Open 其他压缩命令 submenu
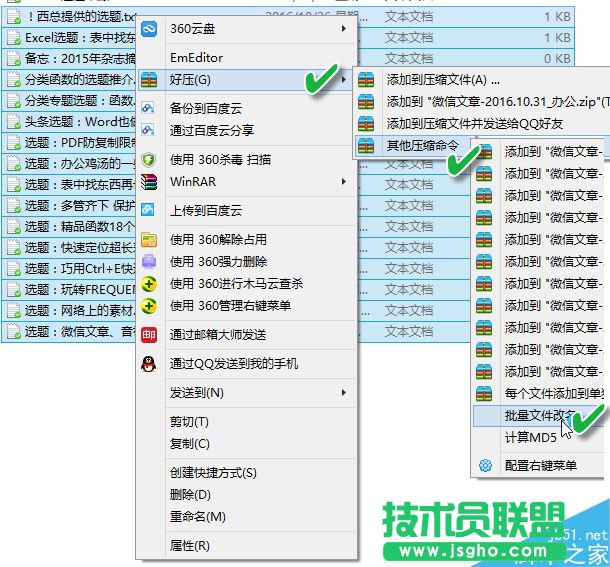The height and width of the screenshot is (567, 610). point(423,145)
